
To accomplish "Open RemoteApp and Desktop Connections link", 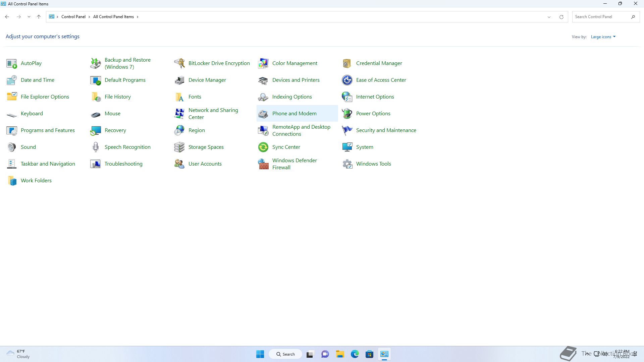I will pyautogui.click(x=301, y=130).
